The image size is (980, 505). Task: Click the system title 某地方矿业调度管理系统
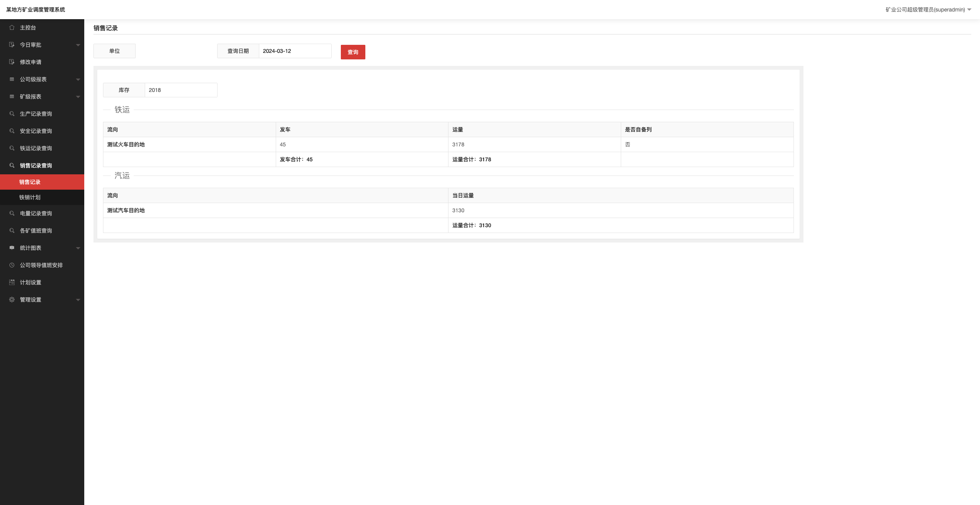click(36, 10)
